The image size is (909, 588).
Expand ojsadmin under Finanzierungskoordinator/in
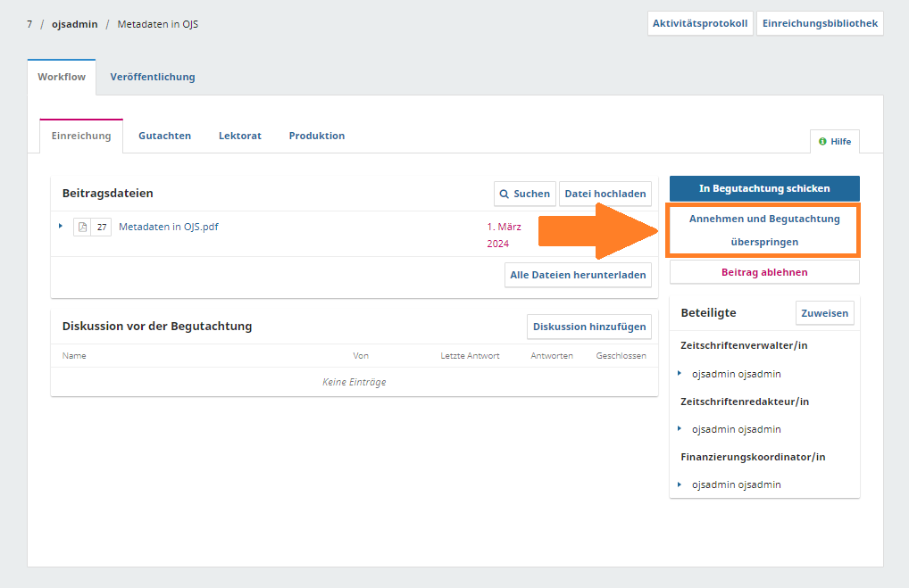(680, 484)
